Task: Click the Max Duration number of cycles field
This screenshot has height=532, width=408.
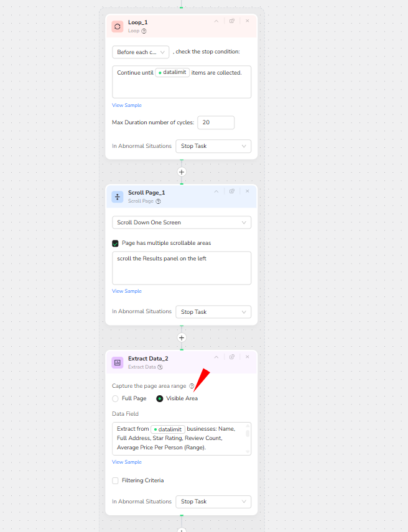Action: (x=215, y=122)
